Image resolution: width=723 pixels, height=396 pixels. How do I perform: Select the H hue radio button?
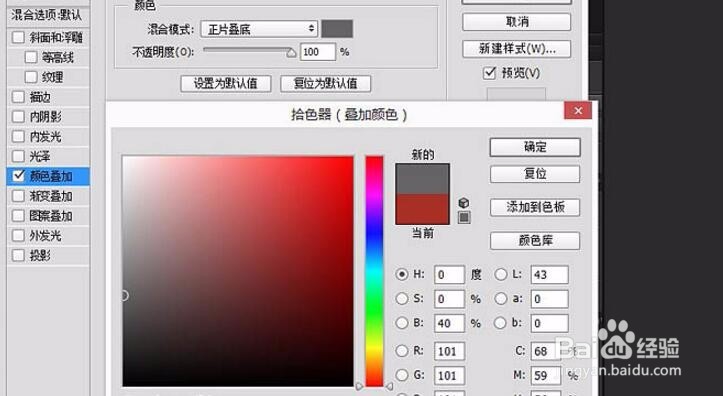point(402,274)
